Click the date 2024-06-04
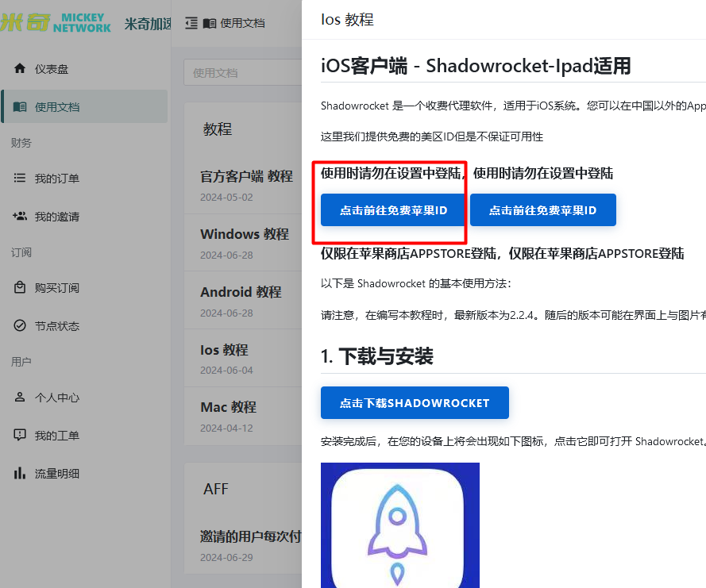The image size is (706, 588). pyautogui.click(x=226, y=370)
